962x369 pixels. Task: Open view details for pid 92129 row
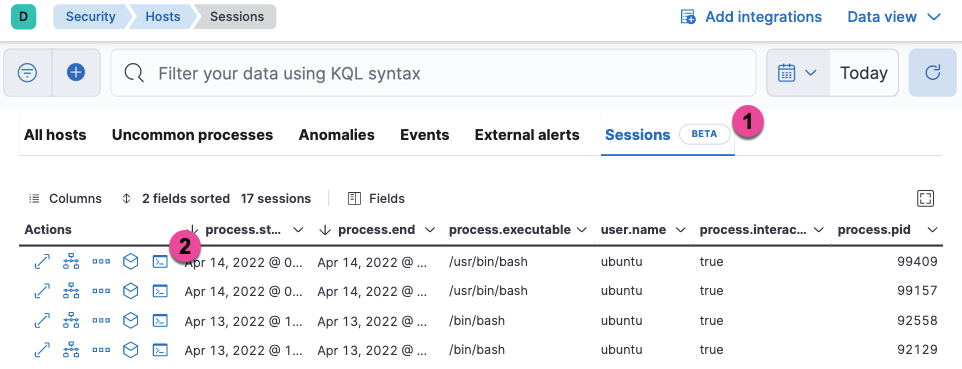(x=42, y=350)
